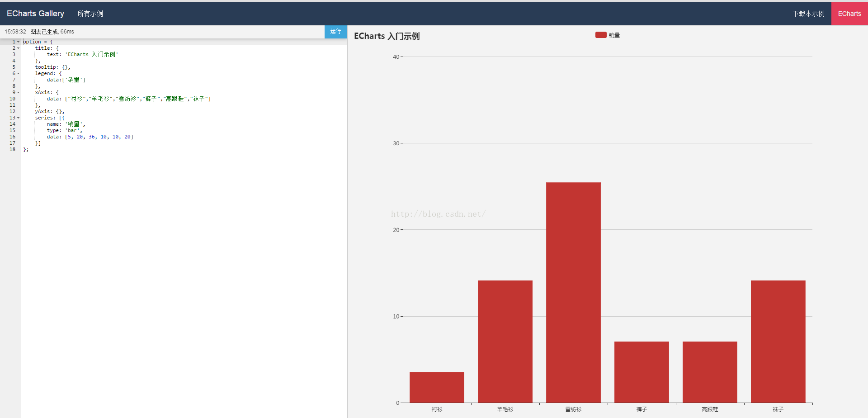The width and height of the screenshot is (868, 418).
Task: Collapse the xAxis block at line 9
Action: (19, 92)
